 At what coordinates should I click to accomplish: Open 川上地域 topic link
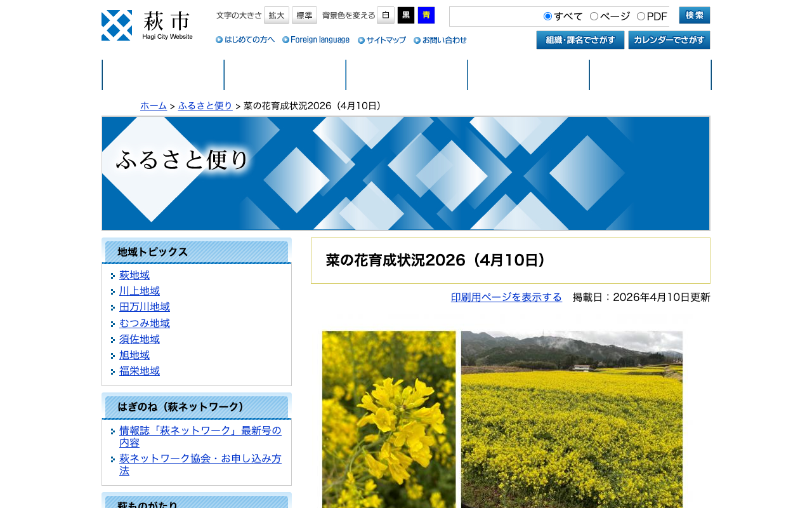[x=140, y=291]
